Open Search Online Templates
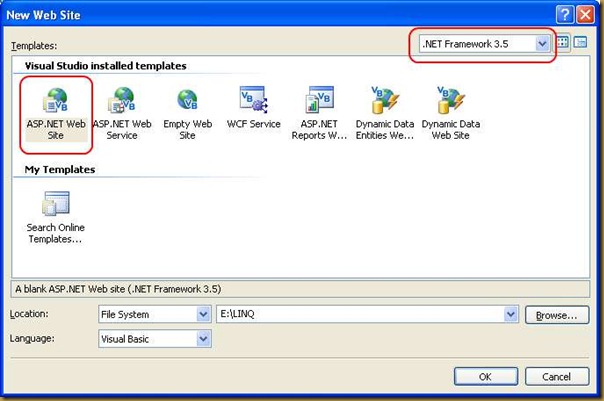604x401 pixels. pyautogui.click(x=55, y=218)
